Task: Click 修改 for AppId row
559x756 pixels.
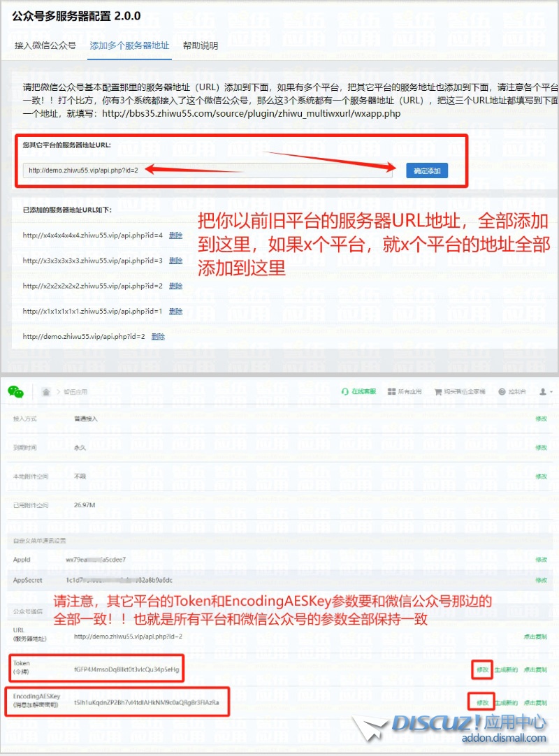Action: (x=541, y=560)
